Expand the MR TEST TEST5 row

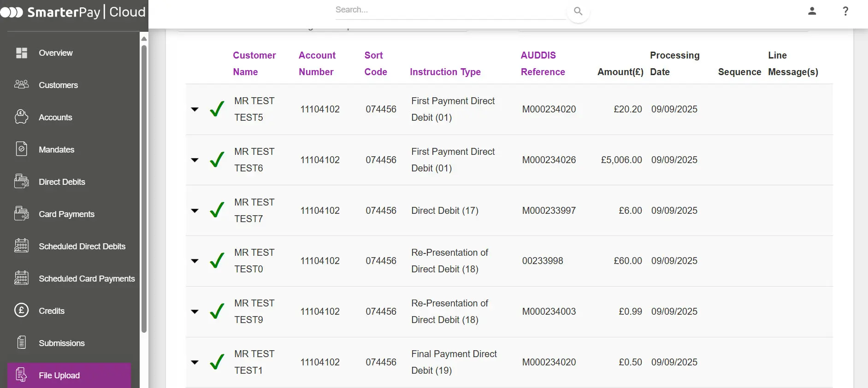(195, 109)
